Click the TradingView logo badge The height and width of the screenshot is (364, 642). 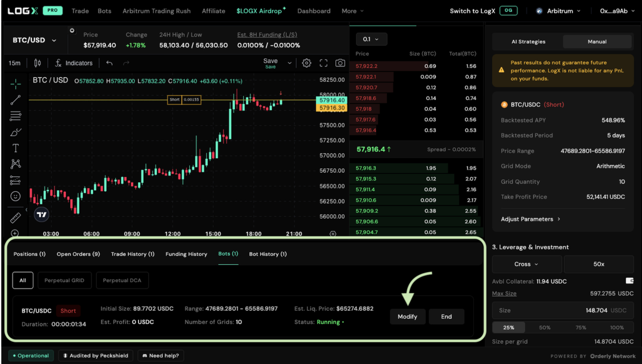coord(42,215)
